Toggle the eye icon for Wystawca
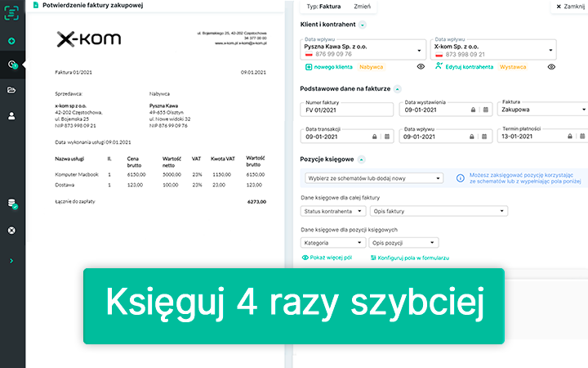Screen dimensions: 588x368 tap(551, 67)
